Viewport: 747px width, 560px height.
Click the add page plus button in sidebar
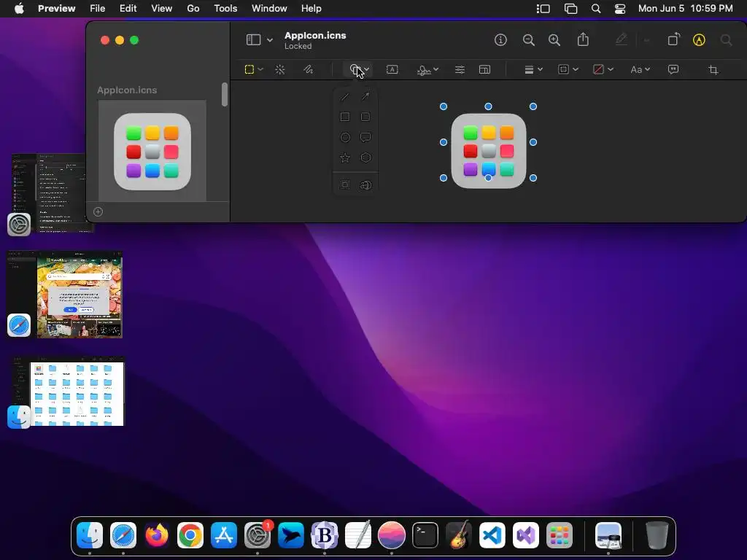[98, 212]
